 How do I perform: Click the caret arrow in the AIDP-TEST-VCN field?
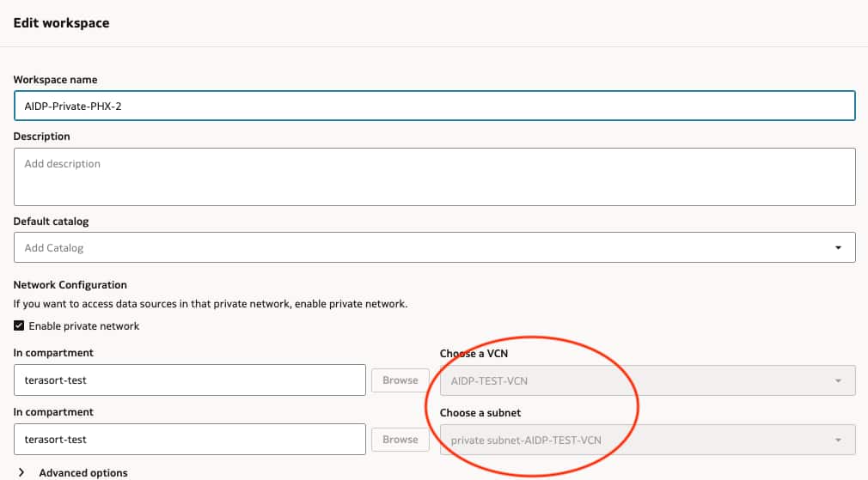[x=838, y=380]
